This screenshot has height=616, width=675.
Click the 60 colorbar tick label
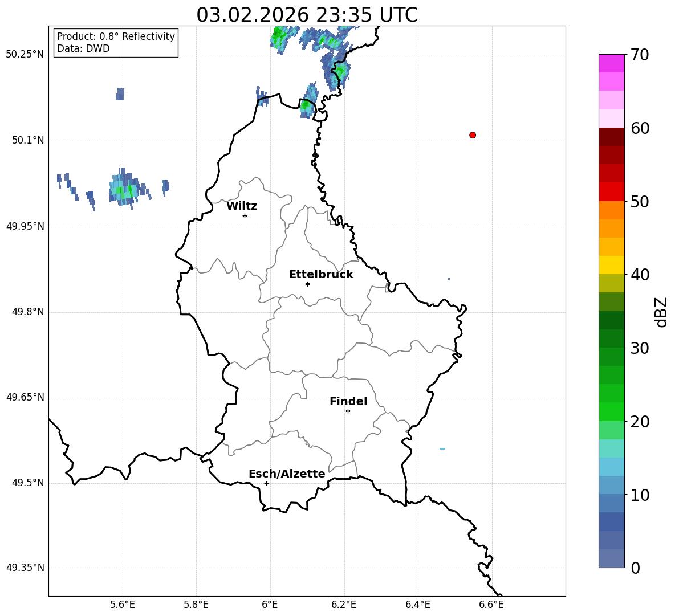[640, 128]
